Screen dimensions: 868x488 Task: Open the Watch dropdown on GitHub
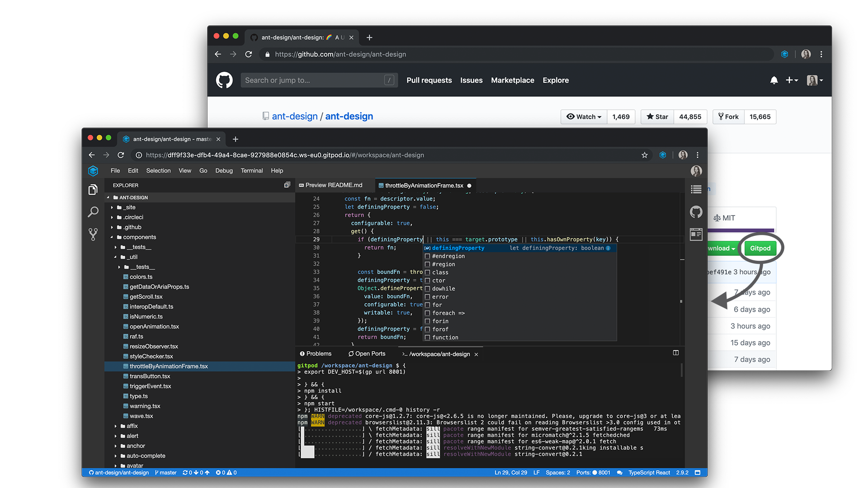point(584,117)
